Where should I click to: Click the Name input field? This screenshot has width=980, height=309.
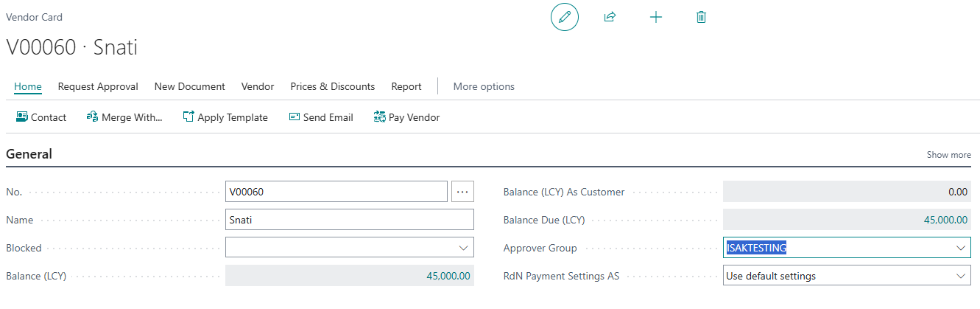(x=350, y=220)
